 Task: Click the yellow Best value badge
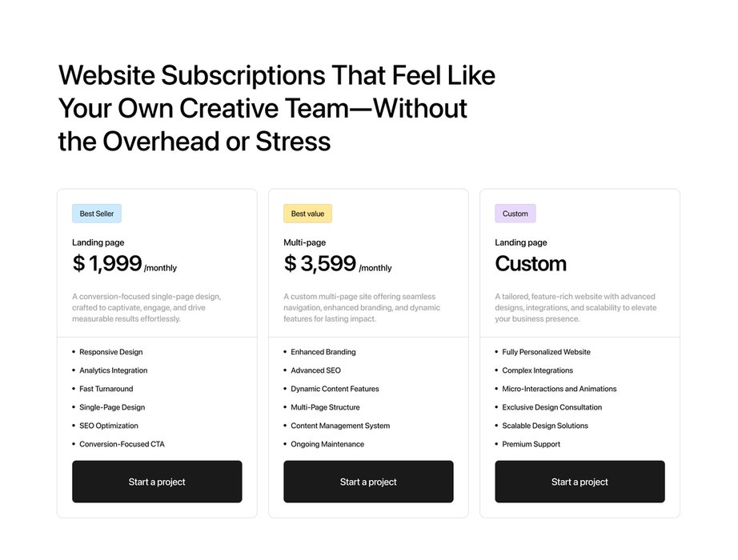click(307, 214)
